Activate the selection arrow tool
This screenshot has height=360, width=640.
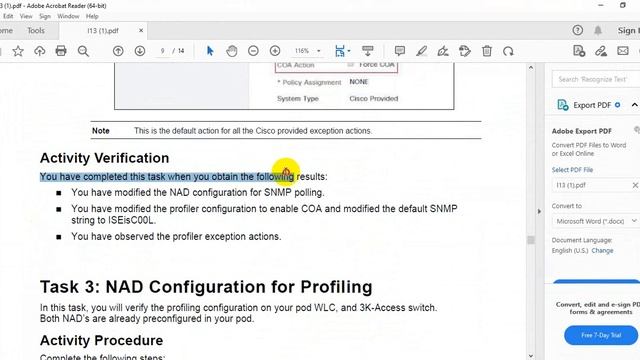tap(210, 51)
